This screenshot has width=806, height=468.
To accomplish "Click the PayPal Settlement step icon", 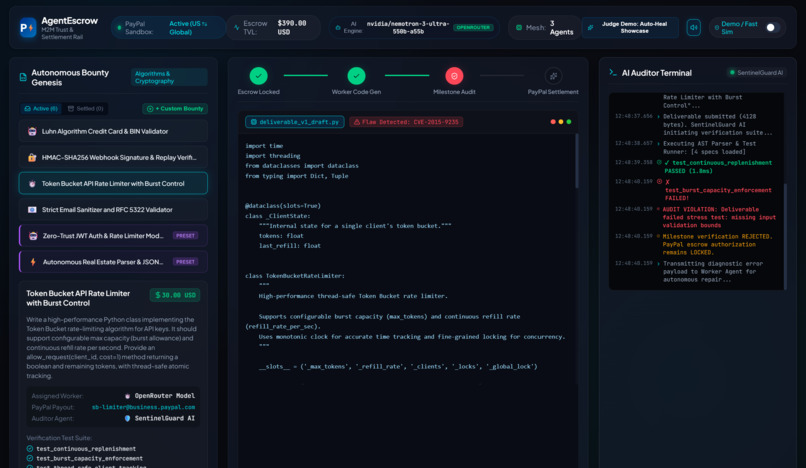I will [553, 76].
